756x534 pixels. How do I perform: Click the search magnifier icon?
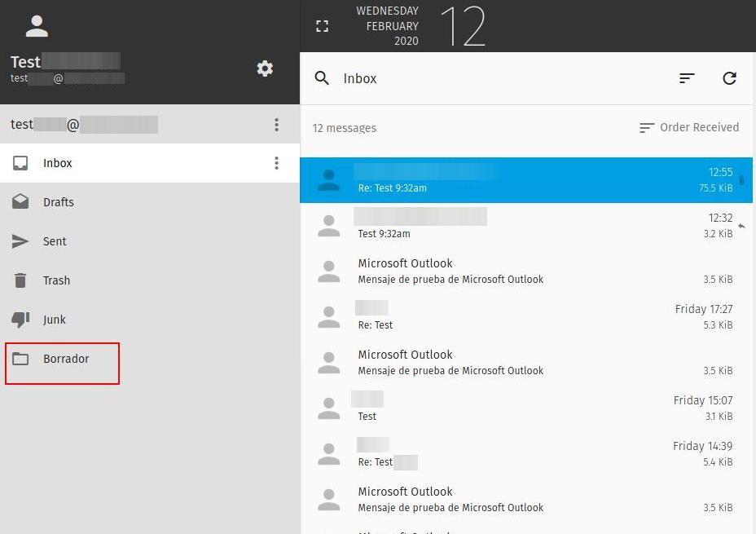322,78
